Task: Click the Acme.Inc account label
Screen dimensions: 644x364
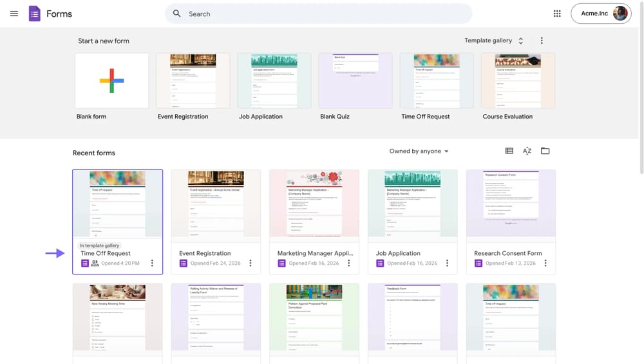Action: (x=594, y=13)
